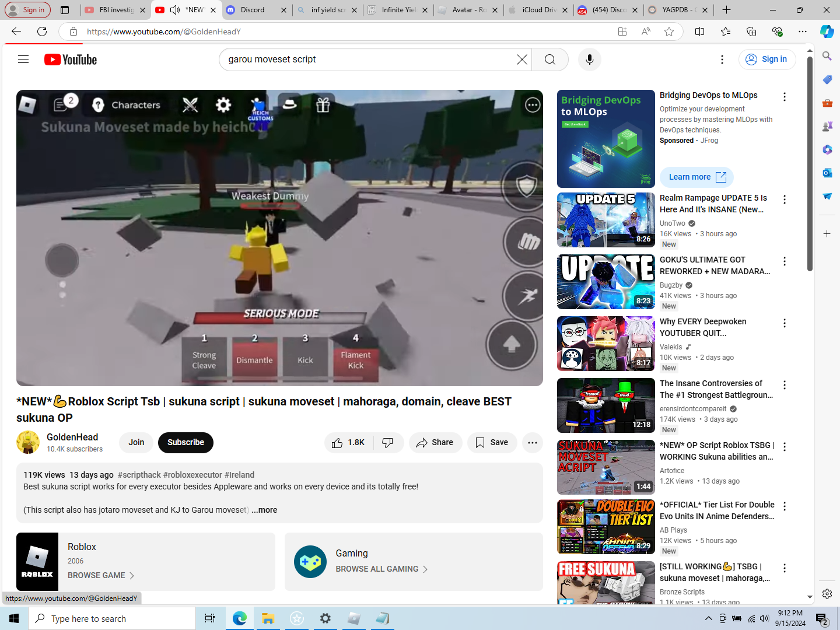The image size is (840, 630).
Task: Click the Gaming category icon
Action: pos(310,562)
